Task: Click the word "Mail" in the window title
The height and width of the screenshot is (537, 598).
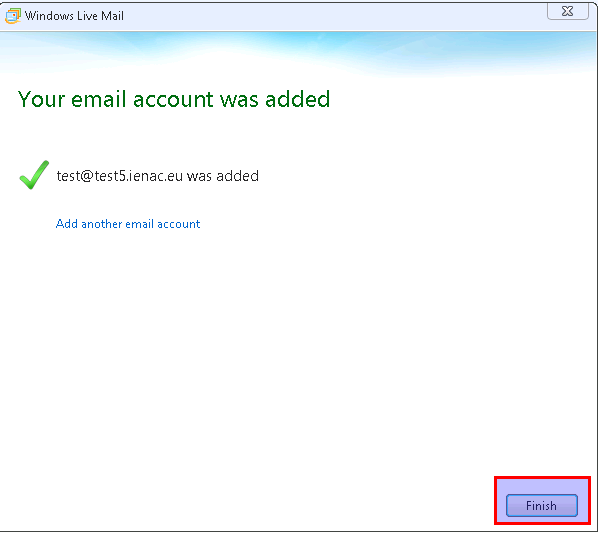Action: [x=112, y=16]
